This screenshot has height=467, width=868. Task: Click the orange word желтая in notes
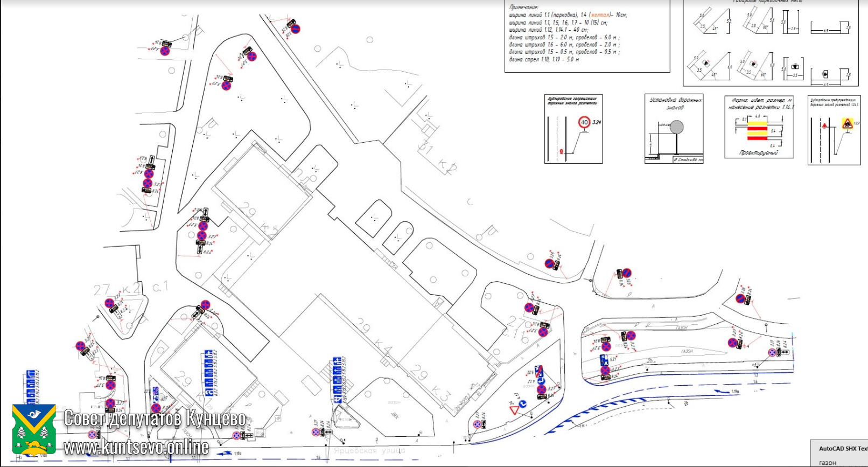[599, 15]
